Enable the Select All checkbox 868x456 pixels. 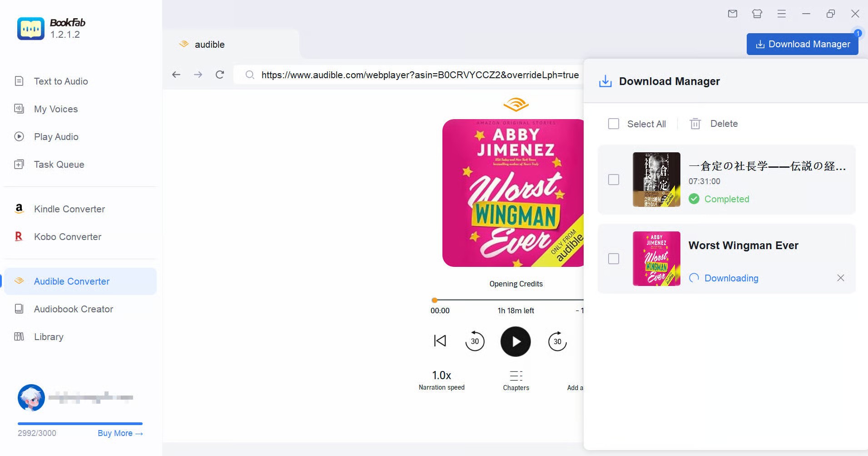(614, 124)
